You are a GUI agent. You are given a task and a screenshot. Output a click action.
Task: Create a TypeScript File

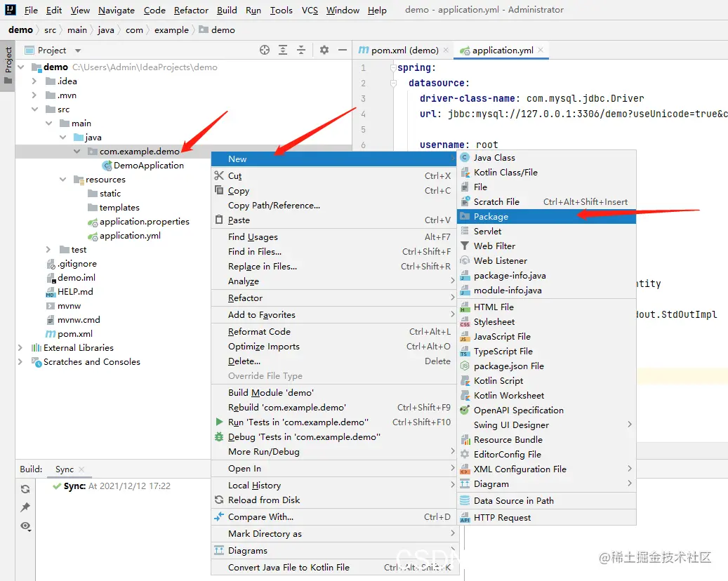(x=546, y=352)
